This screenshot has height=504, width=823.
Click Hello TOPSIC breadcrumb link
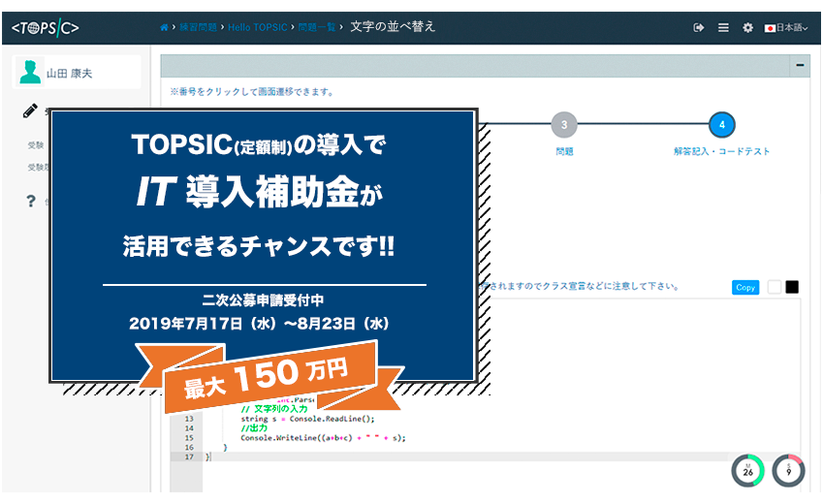[x=257, y=27]
